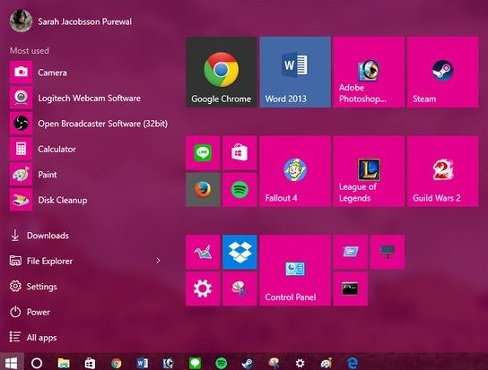
Task: Open the Spotify small tile
Action: (x=240, y=189)
